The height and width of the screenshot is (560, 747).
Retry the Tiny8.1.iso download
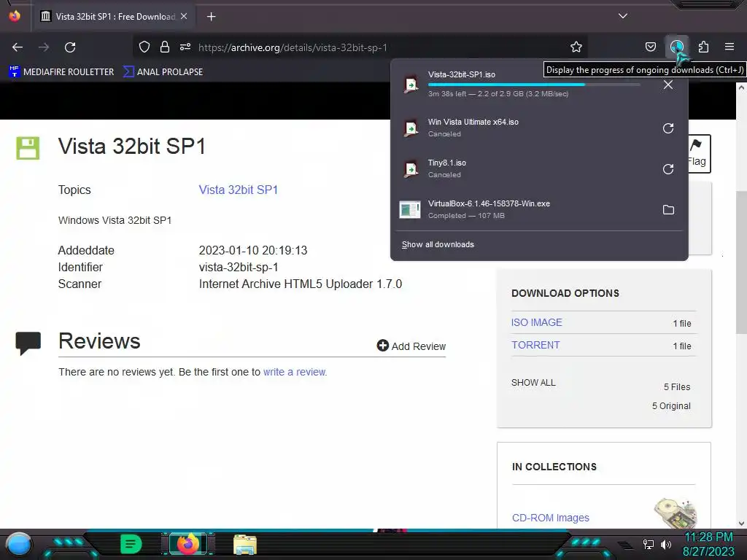[668, 169]
